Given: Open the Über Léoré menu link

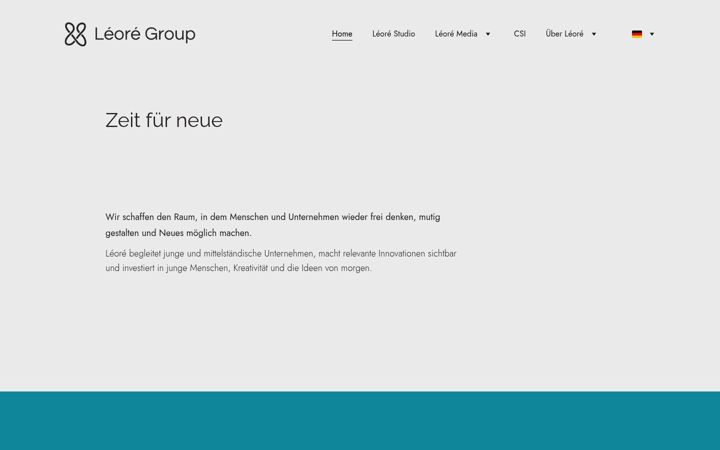Looking at the screenshot, I should [564, 34].
